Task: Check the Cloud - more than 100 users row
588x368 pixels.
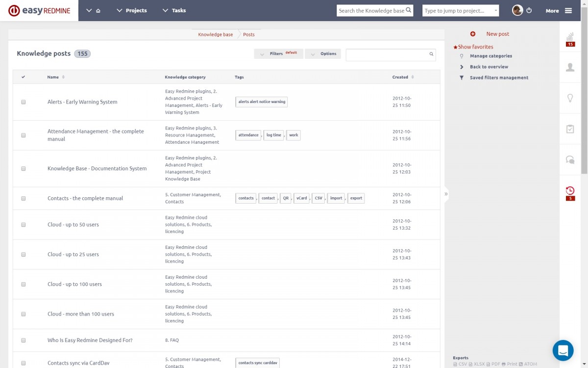Action: tap(24, 314)
